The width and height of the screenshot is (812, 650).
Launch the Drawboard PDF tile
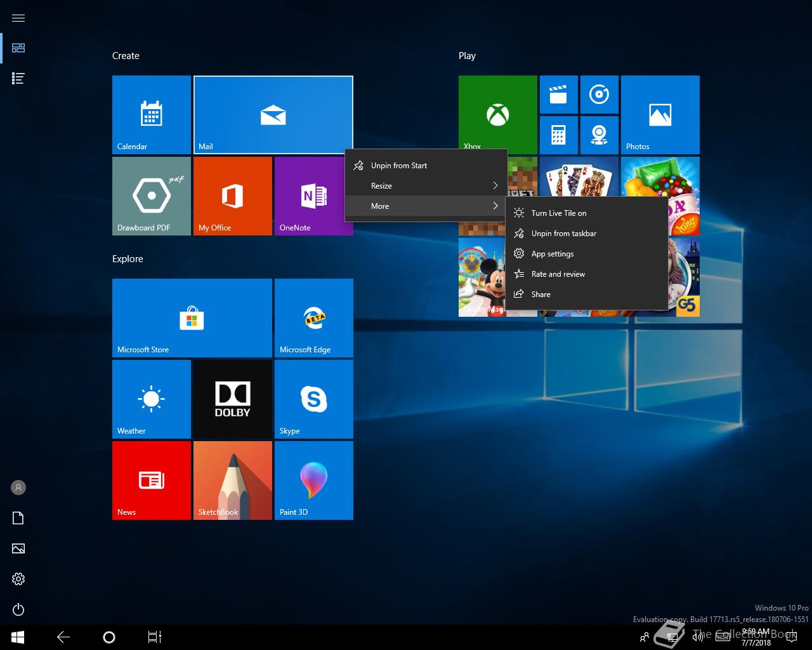click(152, 196)
